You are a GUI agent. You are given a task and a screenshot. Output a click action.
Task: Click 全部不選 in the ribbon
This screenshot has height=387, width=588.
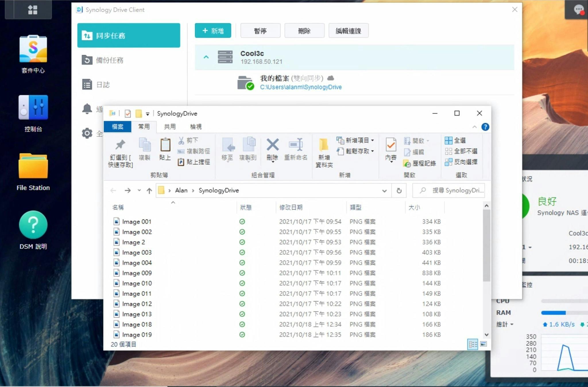click(461, 151)
